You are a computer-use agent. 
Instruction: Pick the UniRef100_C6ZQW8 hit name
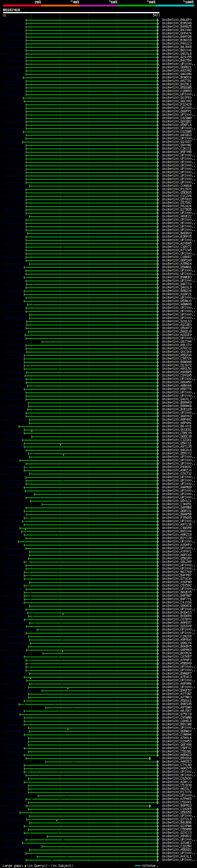coord(176,132)
